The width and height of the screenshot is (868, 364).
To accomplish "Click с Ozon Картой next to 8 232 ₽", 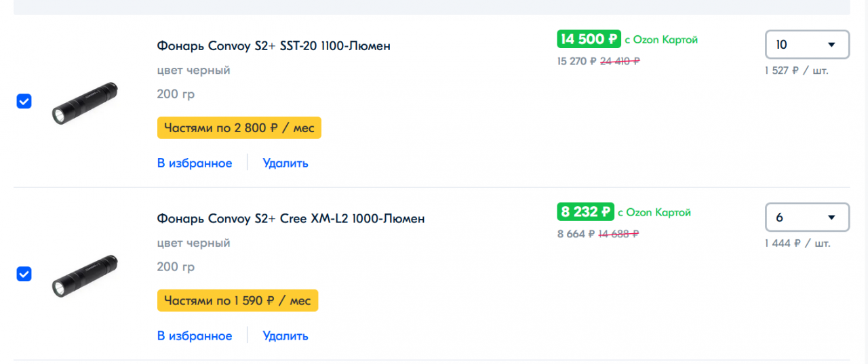I will (654, 213).
